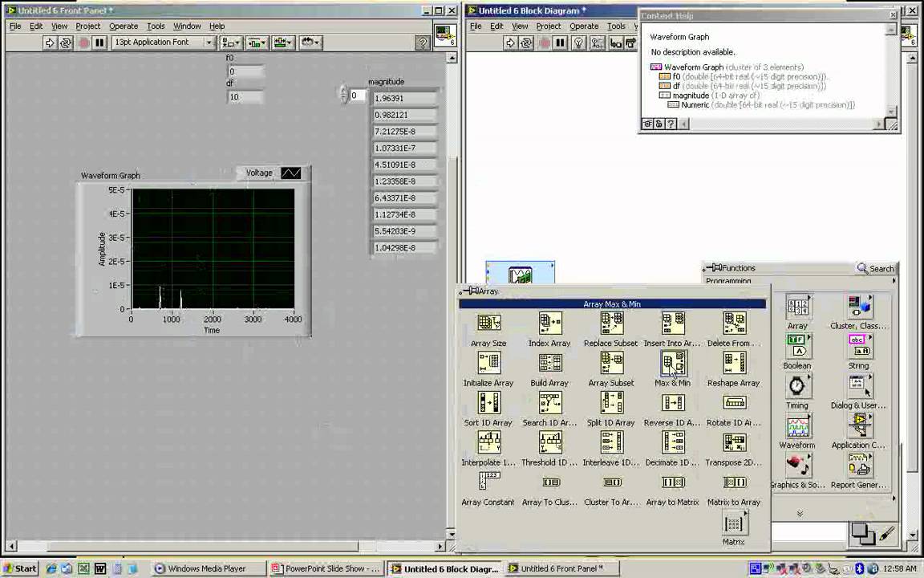Choose the Insert Into Array function

point(672,324)
